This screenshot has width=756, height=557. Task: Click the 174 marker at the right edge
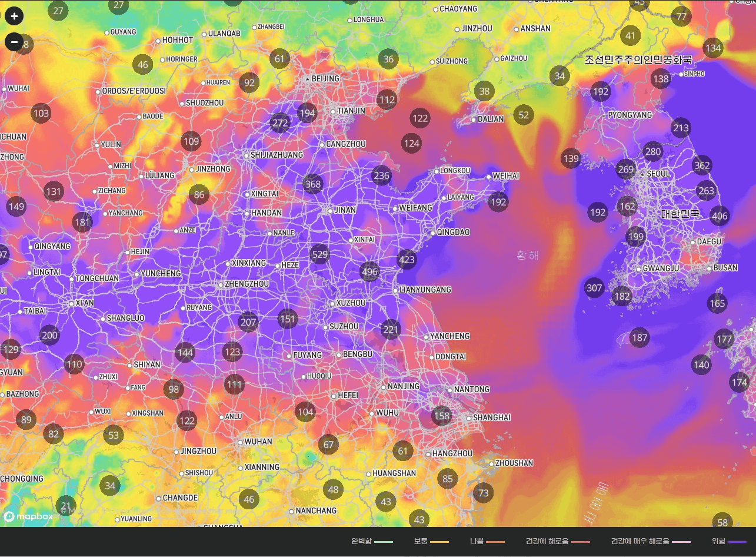(x=740, y=382)
